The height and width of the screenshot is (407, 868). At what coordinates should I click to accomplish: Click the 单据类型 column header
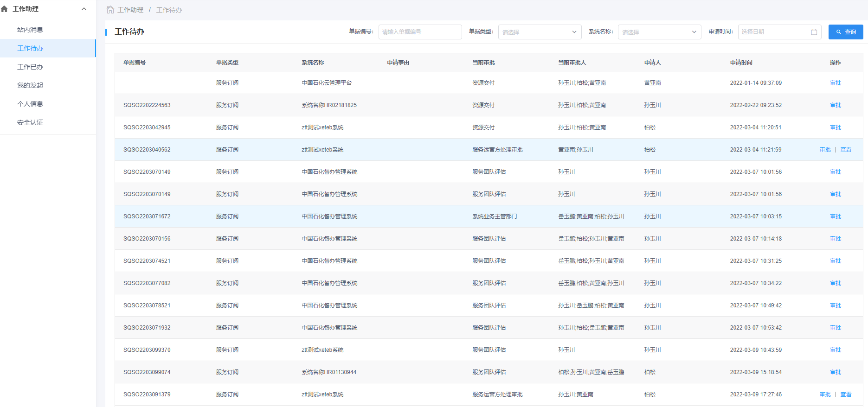click(227, 63)
